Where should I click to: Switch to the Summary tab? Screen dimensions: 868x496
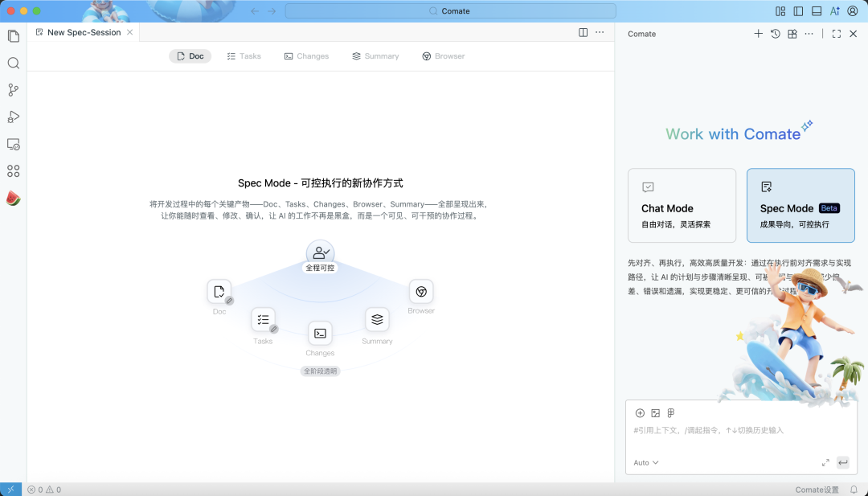pyautogui.click(x=375, y=56)
